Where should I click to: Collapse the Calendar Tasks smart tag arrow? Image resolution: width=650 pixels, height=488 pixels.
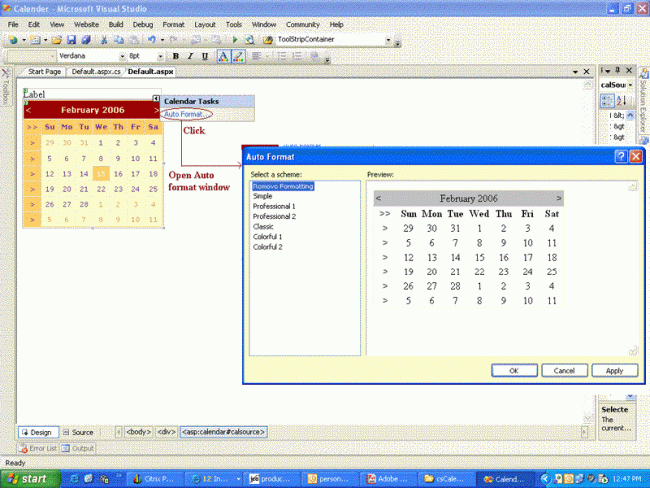(156, 99)
